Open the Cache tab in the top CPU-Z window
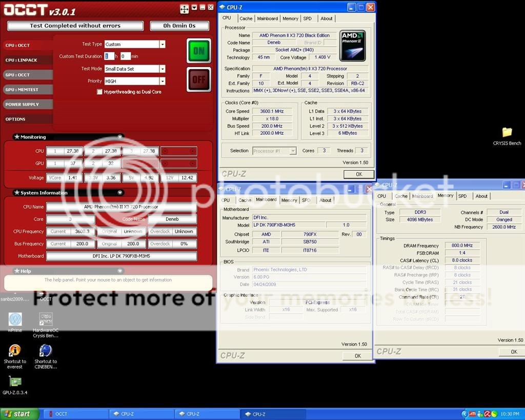This screenshot has width=525, height=420. coord(246,18)
